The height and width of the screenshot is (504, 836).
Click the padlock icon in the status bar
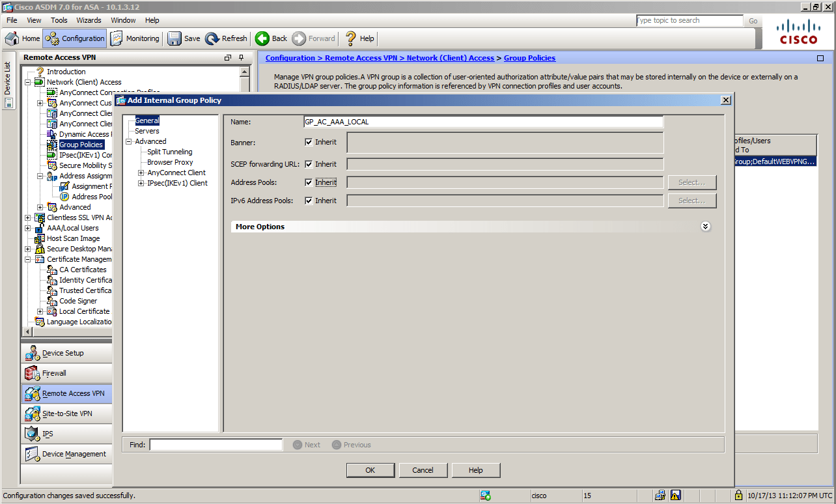(x=739, y=496)
